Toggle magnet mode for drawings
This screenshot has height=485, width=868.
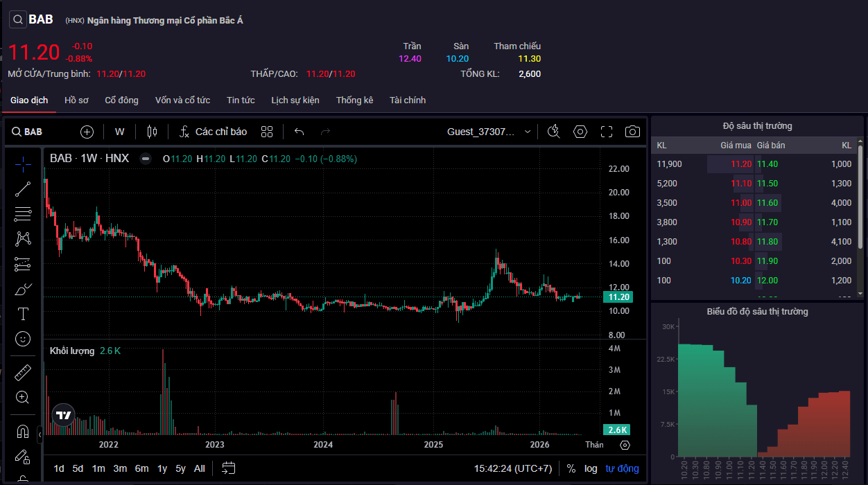pyautogui.click(x=23, y=432)
